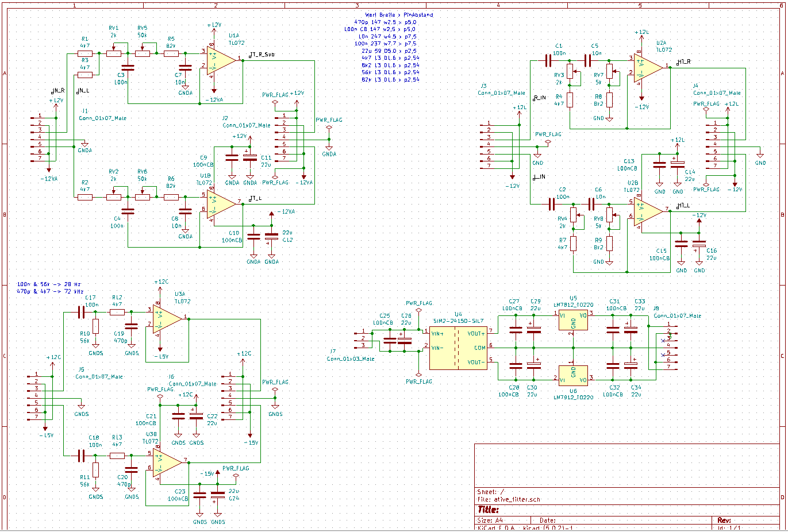Viewport: 788px width, 532px height.
Task: Select potentiometer RV6 50k symbol
Action: 143,195
